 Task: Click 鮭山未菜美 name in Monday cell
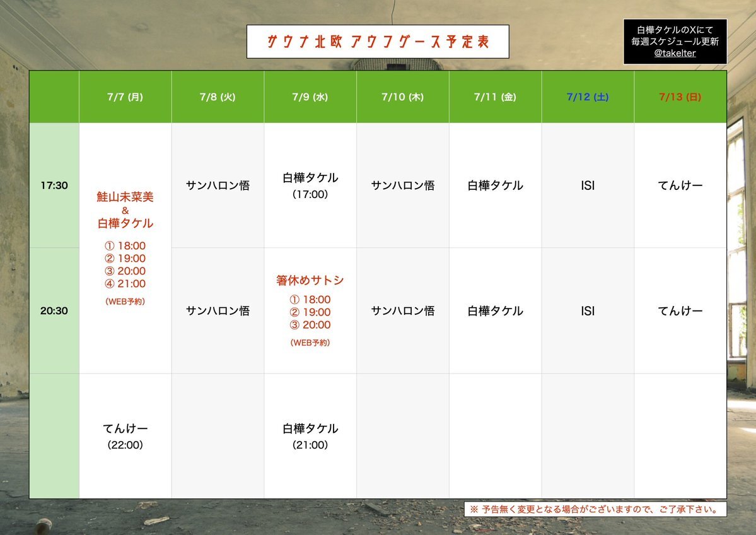click(125, 197)
